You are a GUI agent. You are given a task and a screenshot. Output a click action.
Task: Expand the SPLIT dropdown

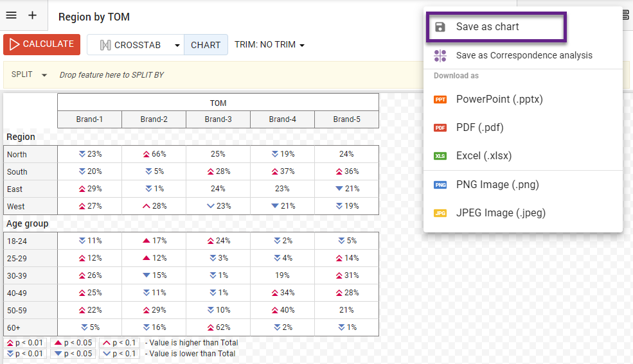point(44,75)
